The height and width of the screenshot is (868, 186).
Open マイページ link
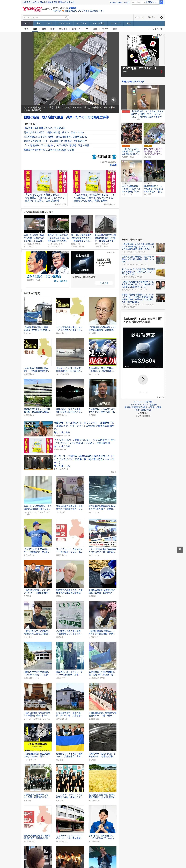tap(139, 18)
